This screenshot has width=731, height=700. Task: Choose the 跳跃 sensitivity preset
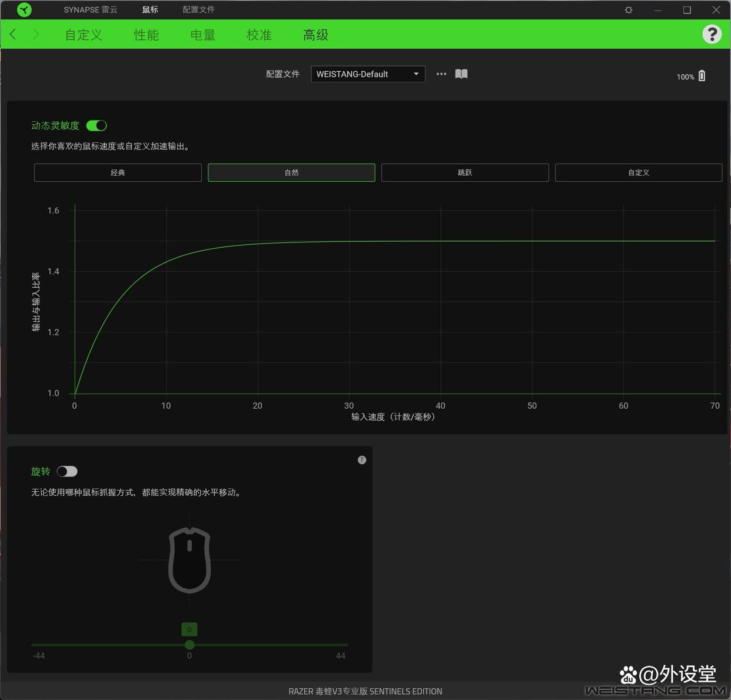(x=465, y=173)
